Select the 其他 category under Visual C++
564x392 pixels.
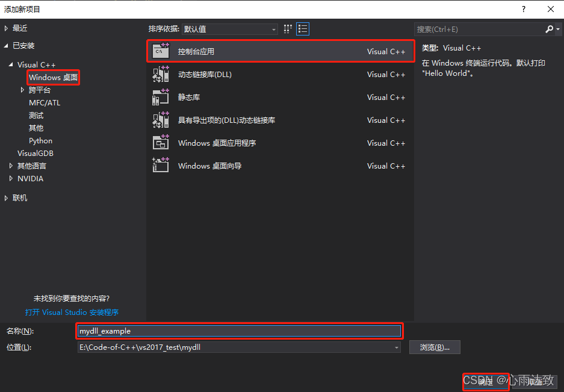[36, 128]
